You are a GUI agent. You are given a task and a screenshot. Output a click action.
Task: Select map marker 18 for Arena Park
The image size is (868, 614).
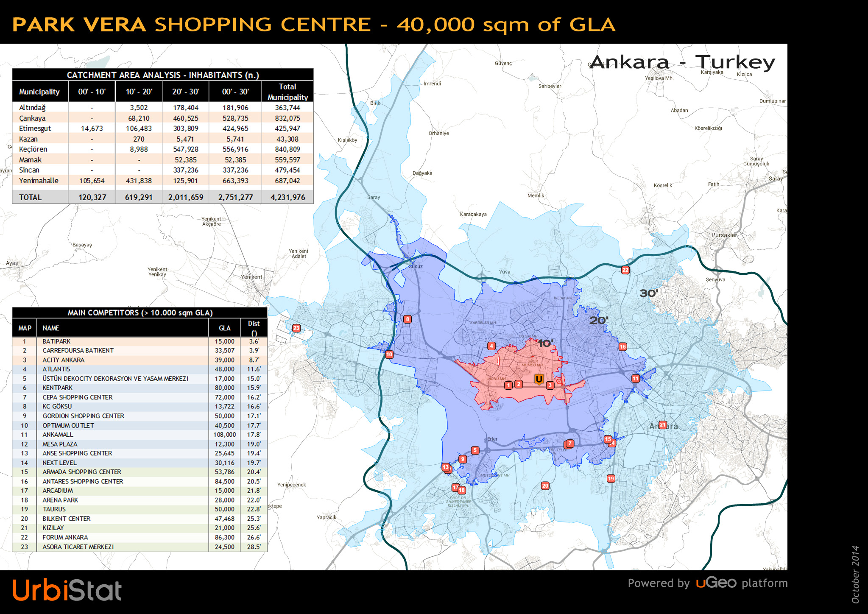point(462,490)
